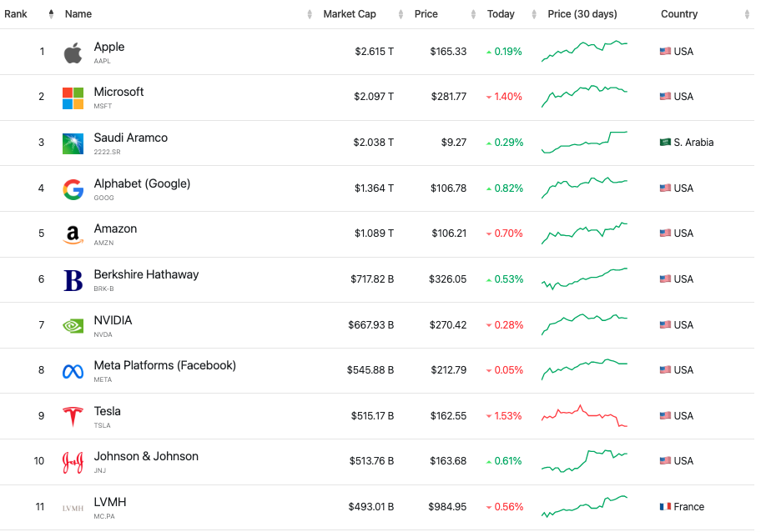This screenshot has height=532, width=761.
Task: Click Microsoft's price $281.77
Action: coord(448,97)
